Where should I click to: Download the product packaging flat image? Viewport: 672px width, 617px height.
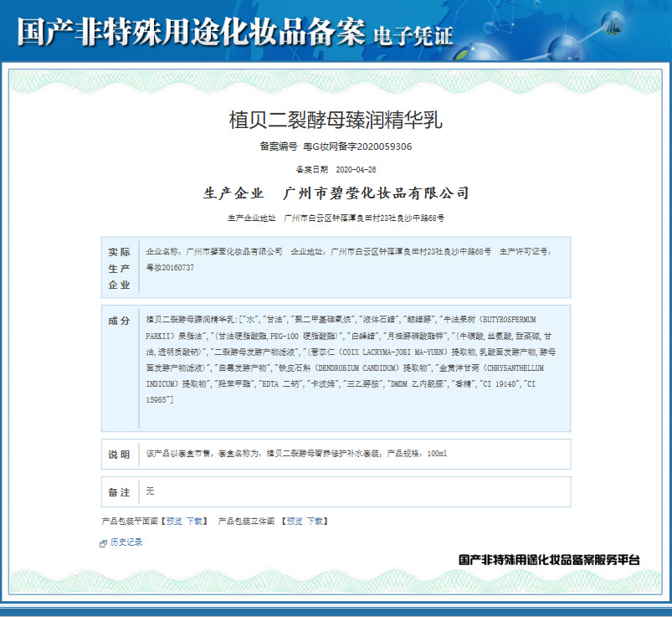pos(194,521)
